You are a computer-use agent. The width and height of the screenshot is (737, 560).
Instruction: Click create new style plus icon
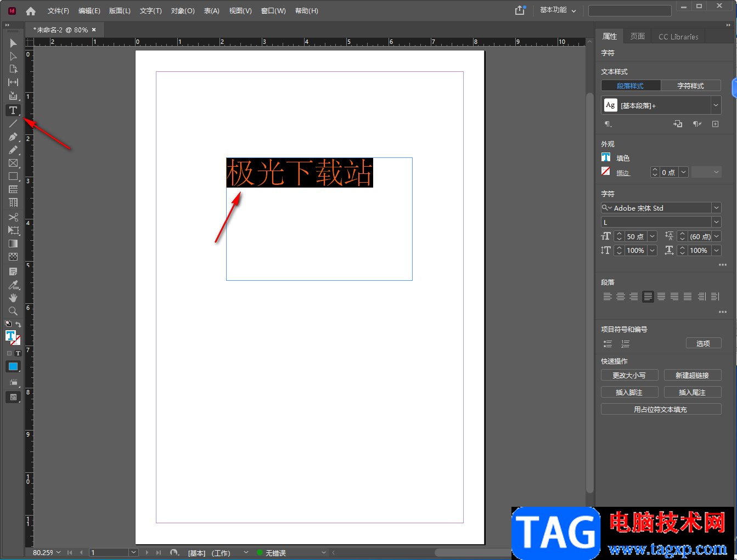click(x=715, y=124)
